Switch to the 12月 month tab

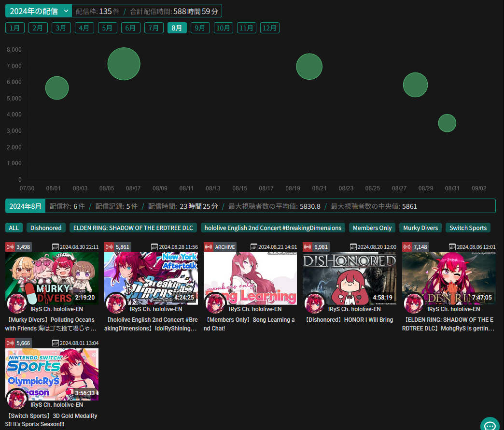tap(269, 28)
